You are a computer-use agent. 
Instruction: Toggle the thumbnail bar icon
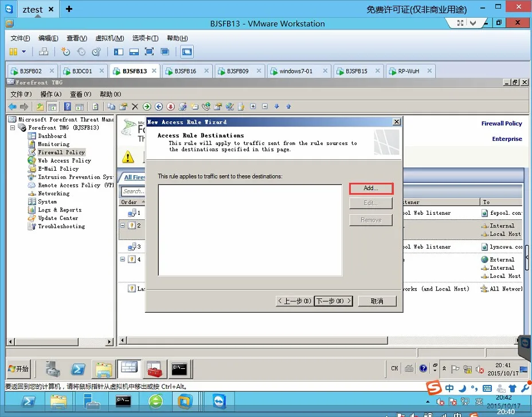(x=134, y=52)
